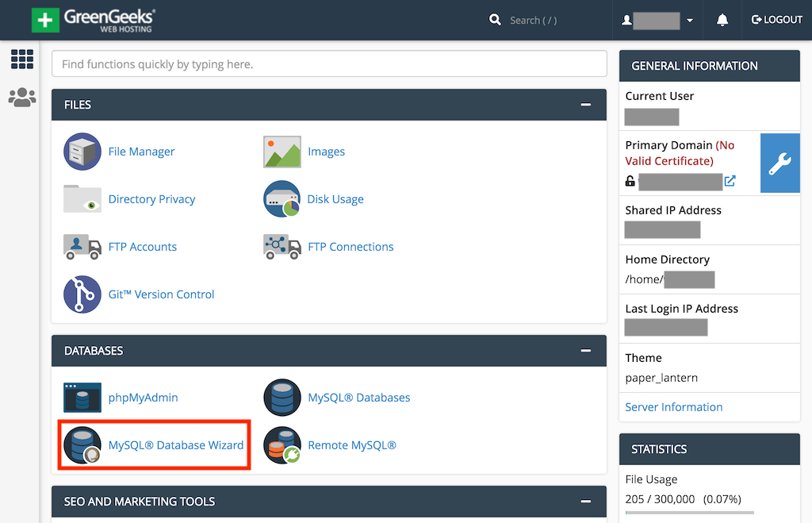Open the notifications bell icon

(x=722, y=20)
